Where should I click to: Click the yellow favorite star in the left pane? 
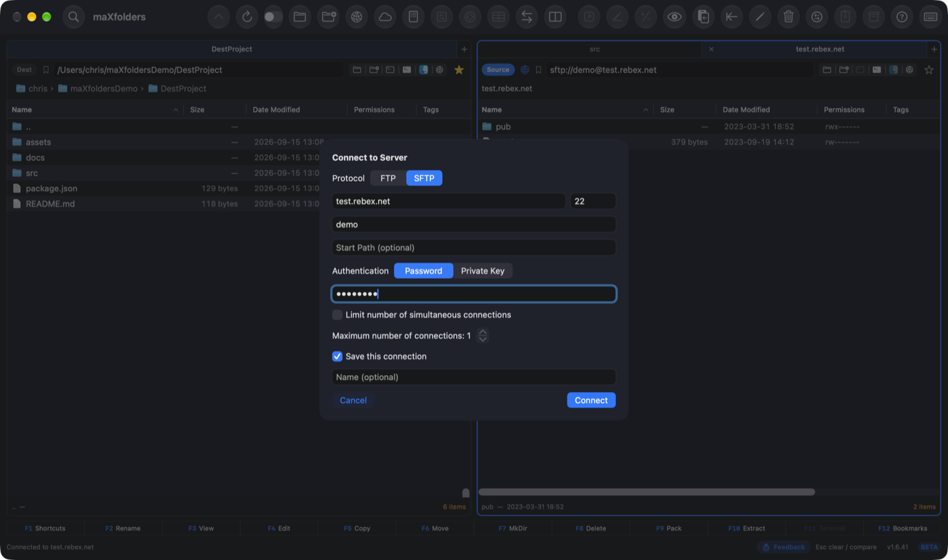(x=459, y=70)
